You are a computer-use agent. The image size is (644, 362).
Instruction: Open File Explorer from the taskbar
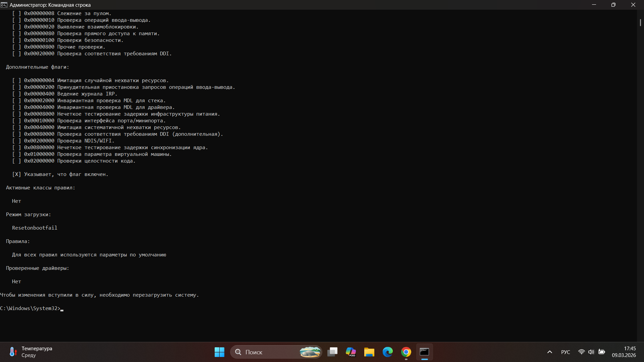369,352
